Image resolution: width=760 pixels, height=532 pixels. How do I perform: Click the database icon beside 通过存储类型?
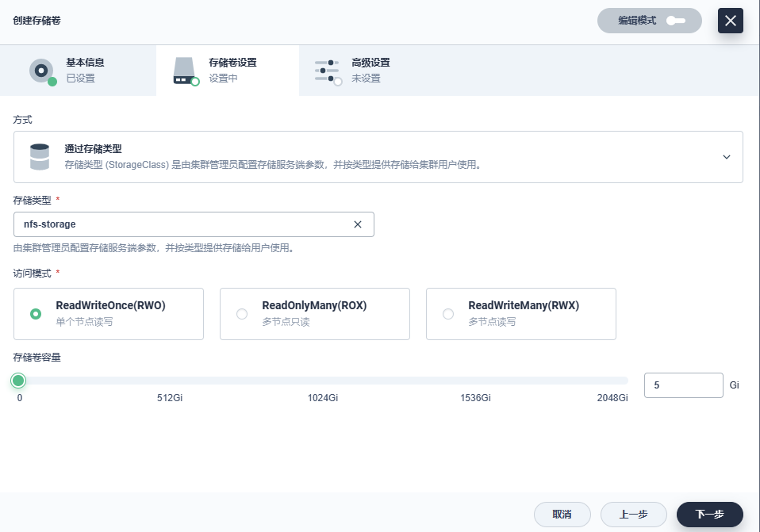tap(39, 157)
